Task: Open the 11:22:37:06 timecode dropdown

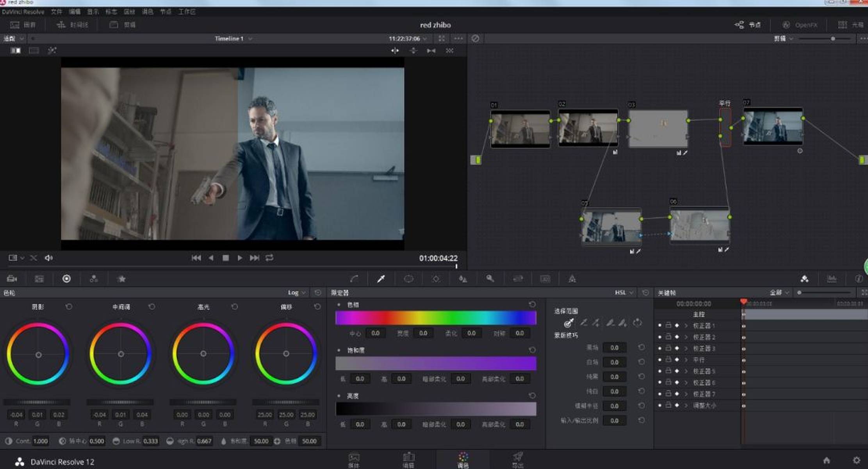Action: coord(408,38)
